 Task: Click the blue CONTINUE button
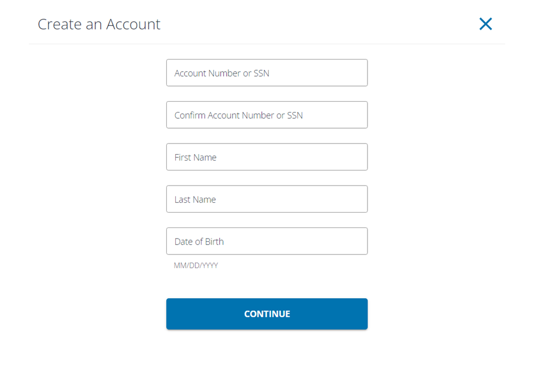click(267, 314)
